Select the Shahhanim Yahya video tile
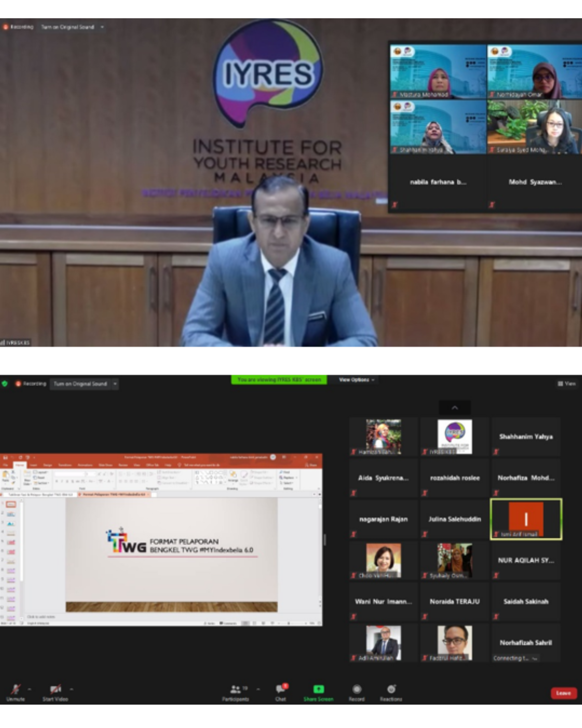 [x=438, y=127]
